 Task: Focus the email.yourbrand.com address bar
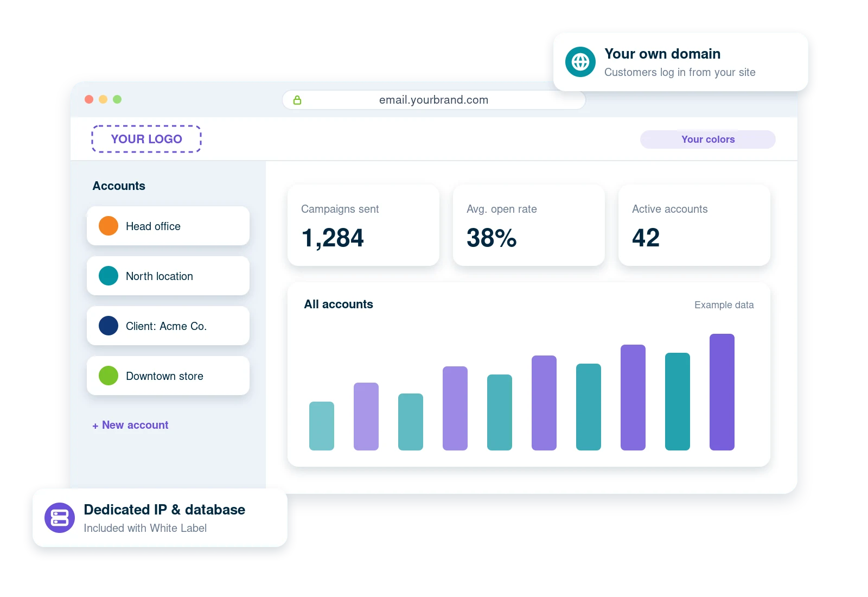434,100
